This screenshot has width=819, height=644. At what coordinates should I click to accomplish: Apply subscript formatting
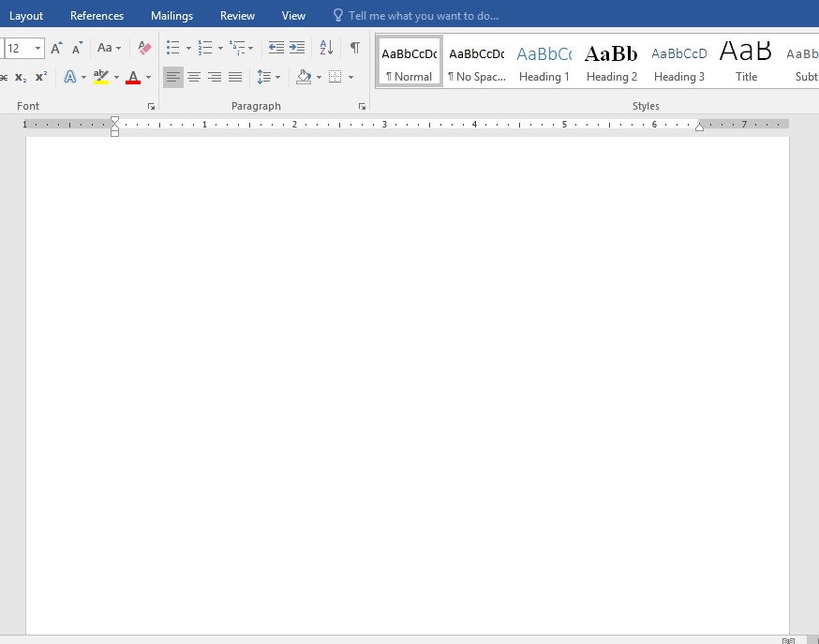(x=21, y=77)
